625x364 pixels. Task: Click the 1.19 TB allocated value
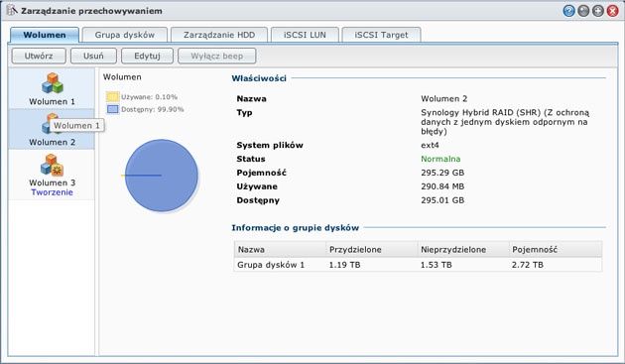click(345, 265)
